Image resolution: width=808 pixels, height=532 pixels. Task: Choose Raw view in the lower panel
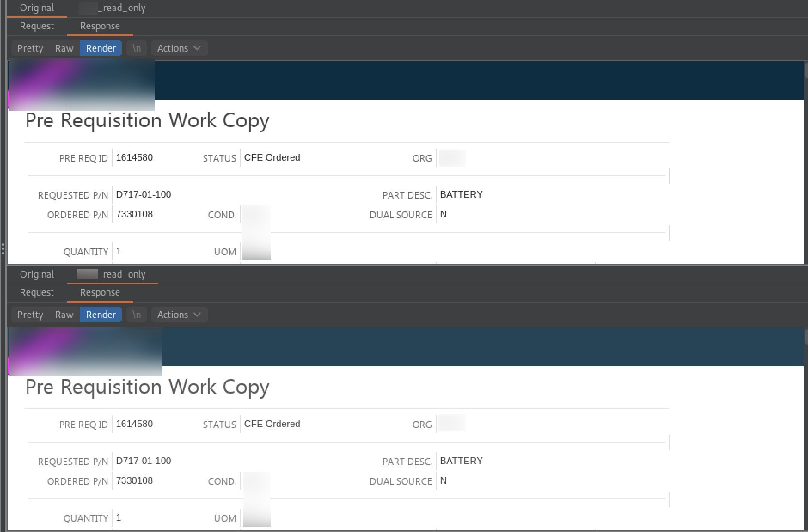tap(64, 315)
